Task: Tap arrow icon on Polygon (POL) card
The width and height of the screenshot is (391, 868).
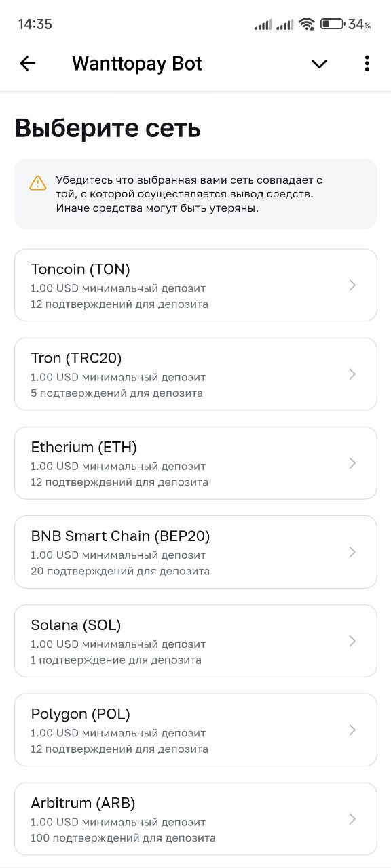Action: [352, 730]
